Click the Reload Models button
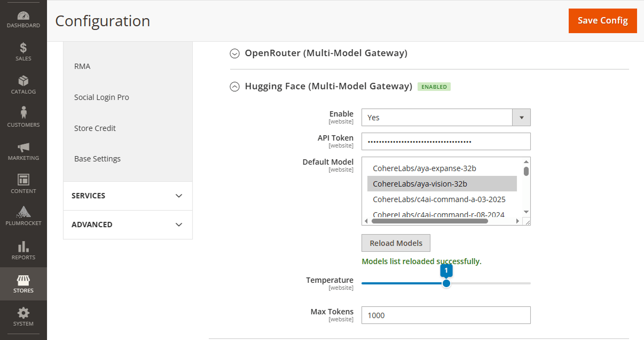 (396, 243)
